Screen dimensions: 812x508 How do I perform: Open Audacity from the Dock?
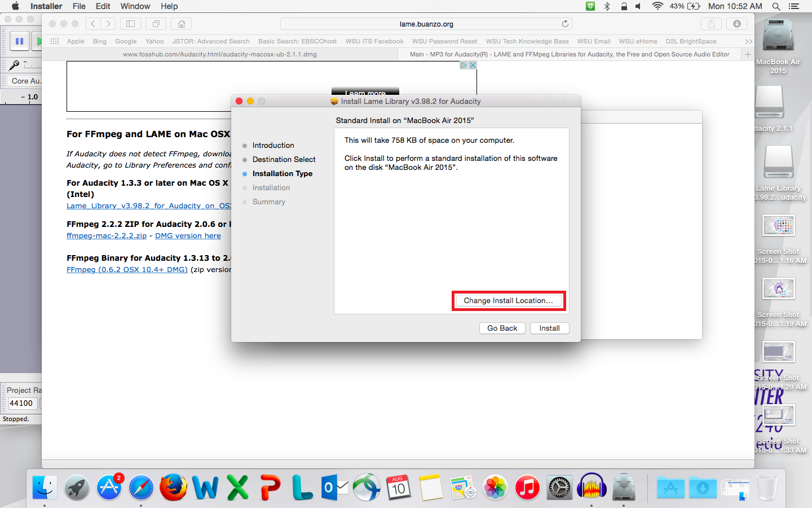point(592,487)
